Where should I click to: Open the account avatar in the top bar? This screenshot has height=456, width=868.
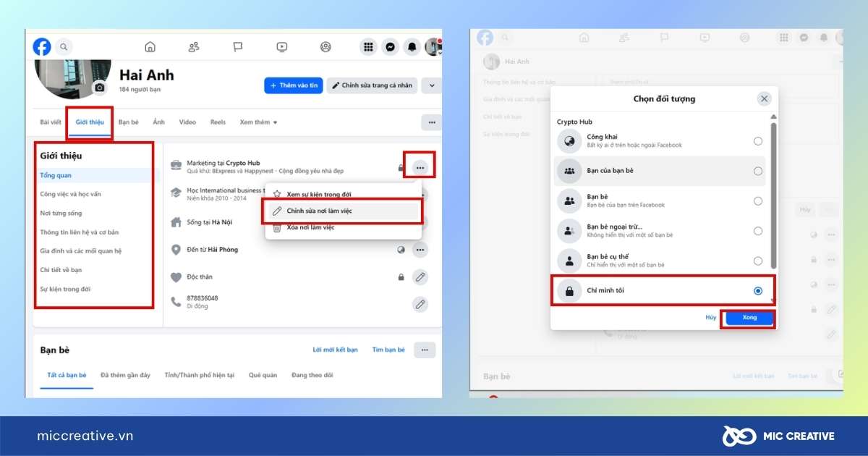(433, 47)
